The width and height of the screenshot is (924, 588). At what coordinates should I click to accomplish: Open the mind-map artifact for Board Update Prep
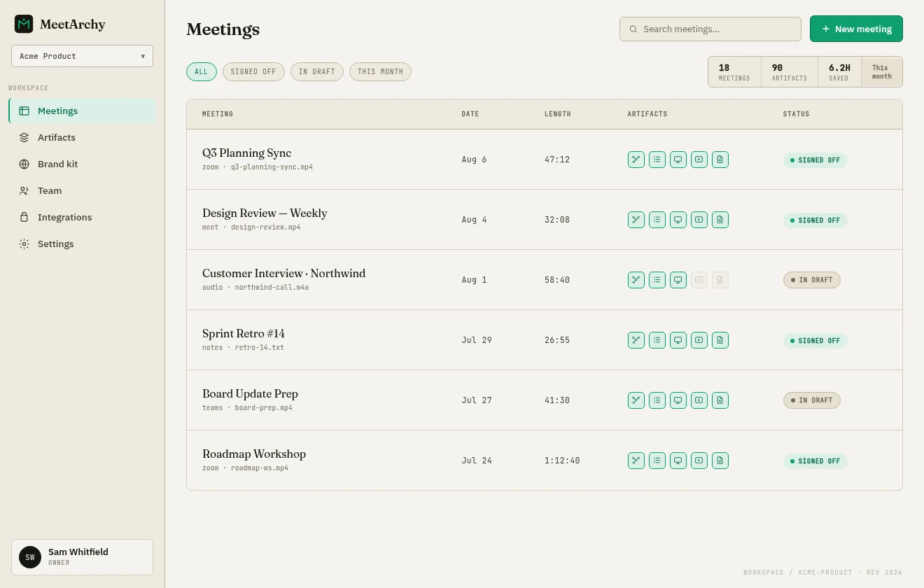click(x=636, y=400)
